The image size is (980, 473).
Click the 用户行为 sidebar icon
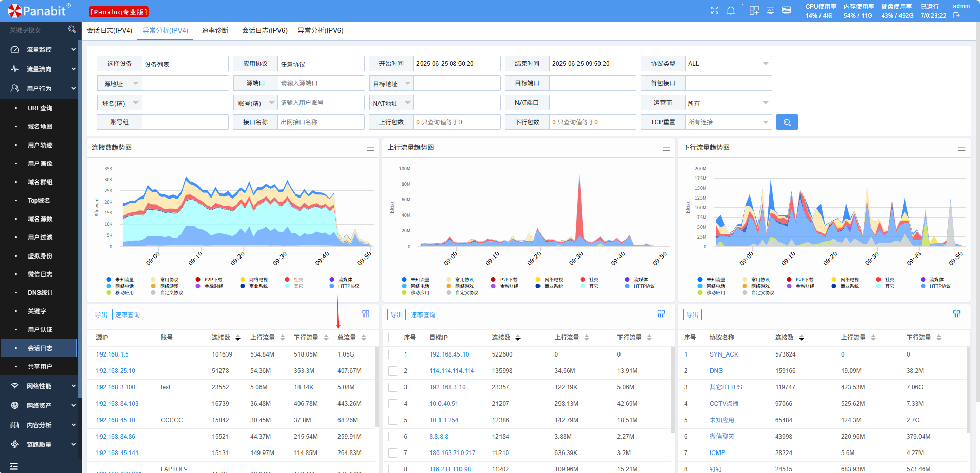click(15, 88)
